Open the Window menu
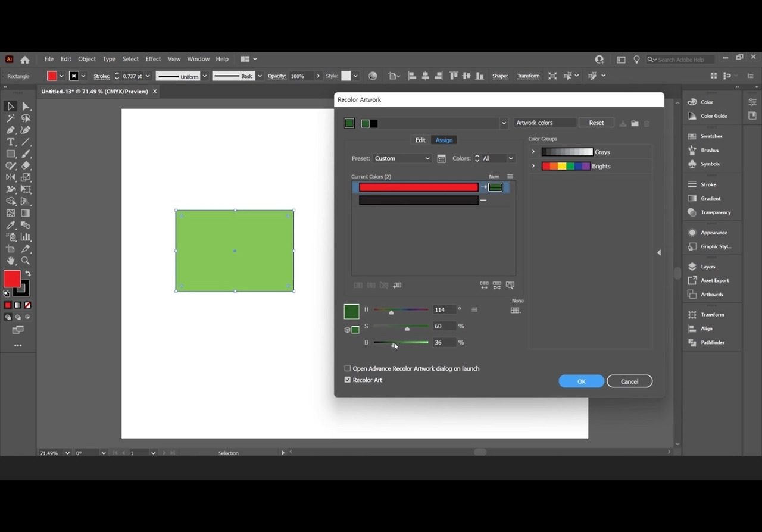This screenshot has height=532, width=762. coord(198,59)
